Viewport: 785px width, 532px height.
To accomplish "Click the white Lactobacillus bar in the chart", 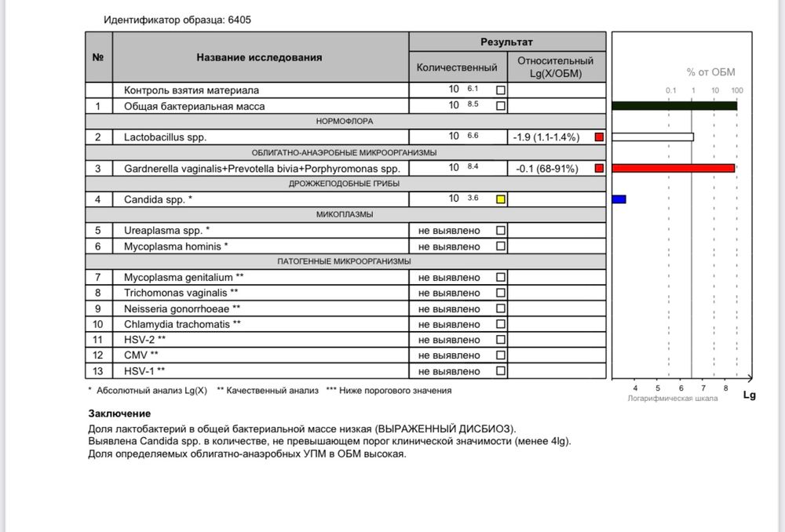I will pyautogui.click(x=652, y=137).
